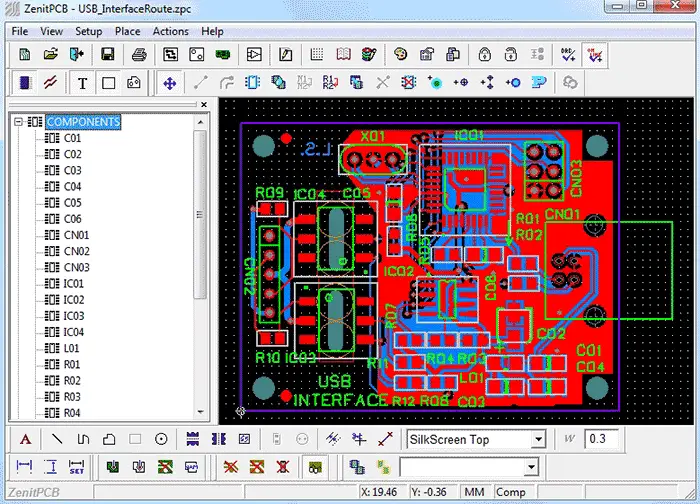Click the magnifier binoculars icon in bottom toolbar
This screenshot has height=504, width=700.
315,467
